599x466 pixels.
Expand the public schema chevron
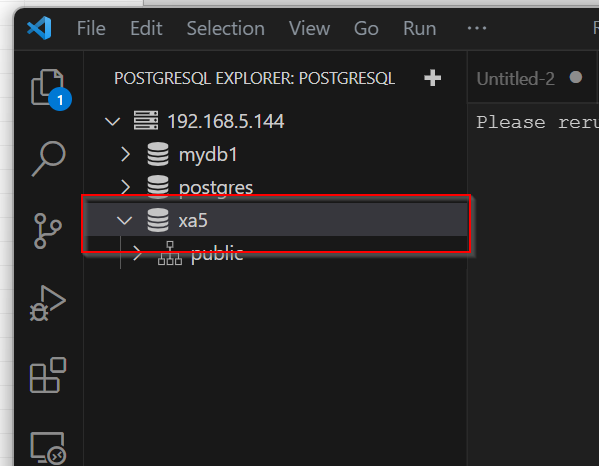tap(137, 253)
